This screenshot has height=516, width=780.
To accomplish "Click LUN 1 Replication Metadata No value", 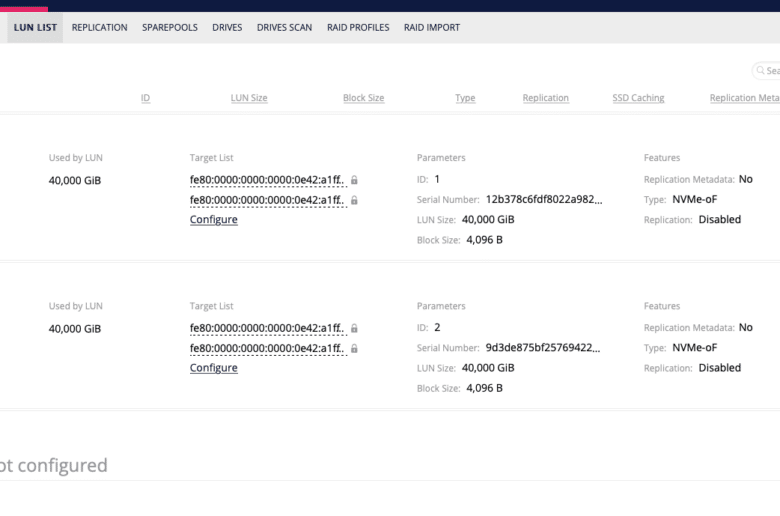I will [x=745, y=179].
